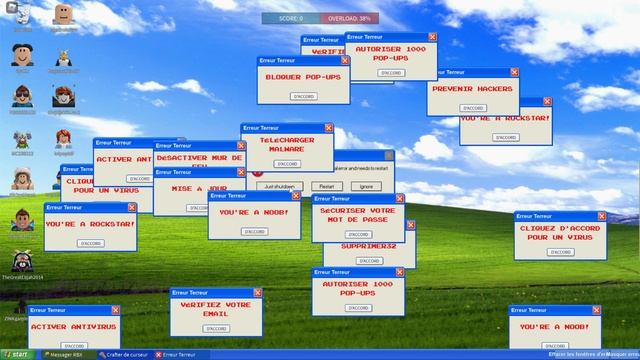
Task: Close the VERIFIEZ VOTRE EMAIL popup
Action: [x=258, y=293]
